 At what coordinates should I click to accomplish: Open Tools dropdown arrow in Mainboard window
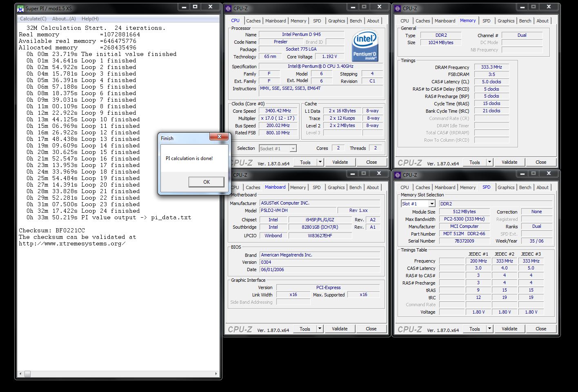point(320,329)
